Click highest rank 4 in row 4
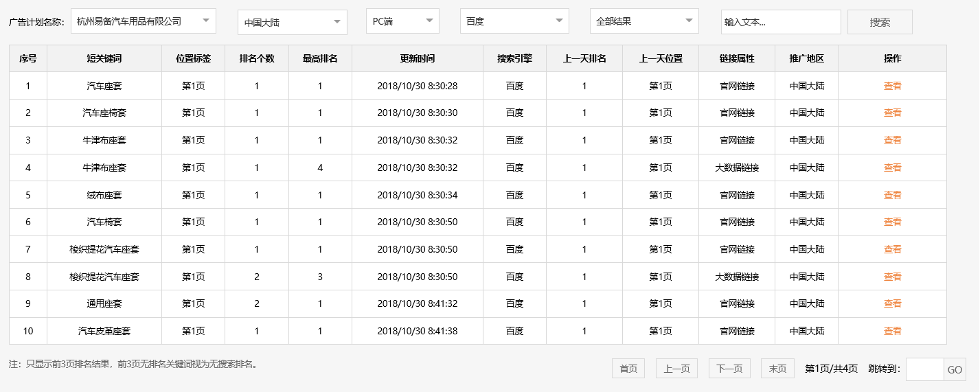This screenshot has height=392, width=980. click(x=320, y=168)
